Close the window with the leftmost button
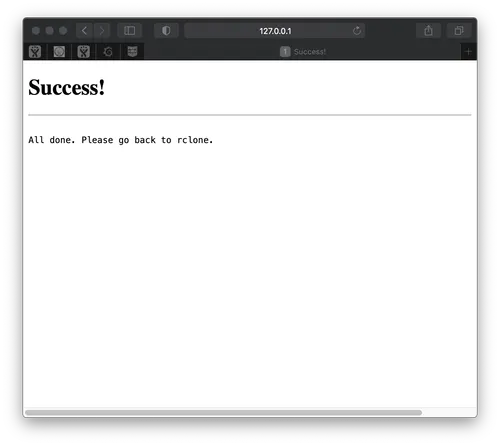500x446 pixels. coord(36,31)
